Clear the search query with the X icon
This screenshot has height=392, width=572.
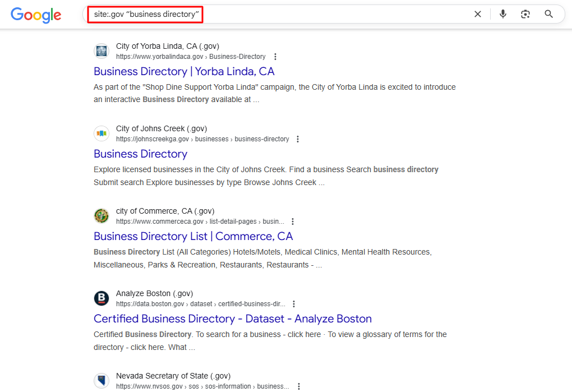(x=478, y=14)
